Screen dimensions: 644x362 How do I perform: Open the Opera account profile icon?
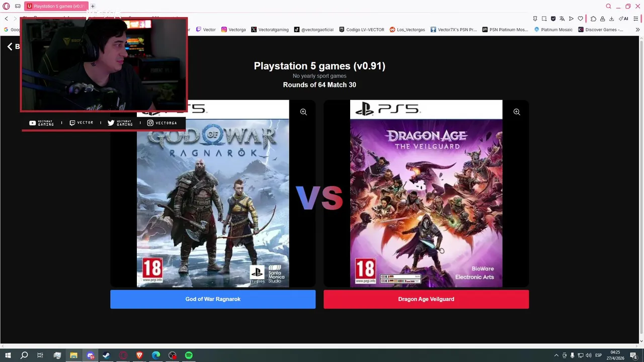[602, 19]
